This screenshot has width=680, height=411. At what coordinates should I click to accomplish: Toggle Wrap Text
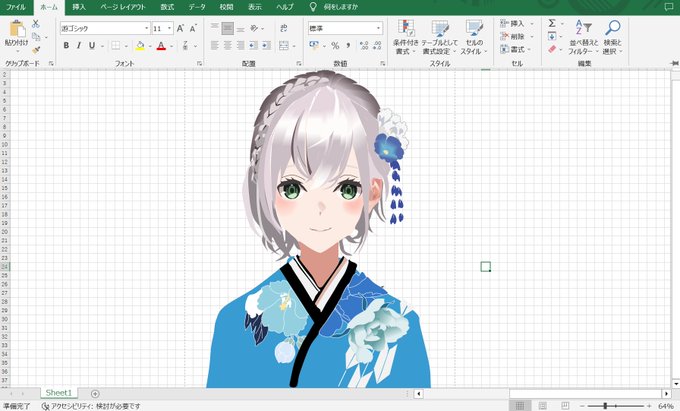coord(284,28)
